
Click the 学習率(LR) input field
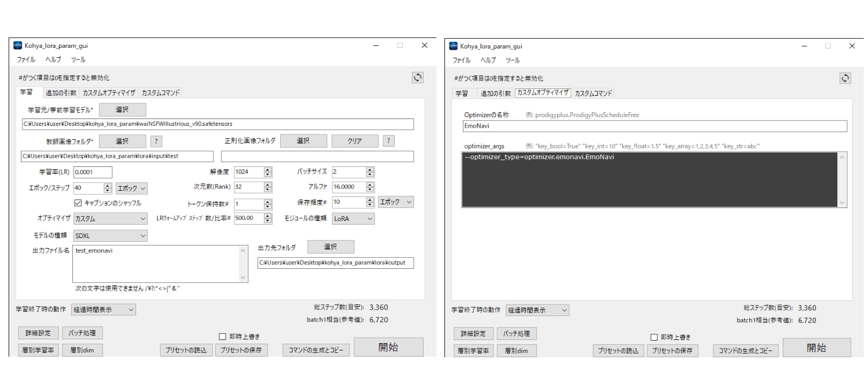[93, 172]
